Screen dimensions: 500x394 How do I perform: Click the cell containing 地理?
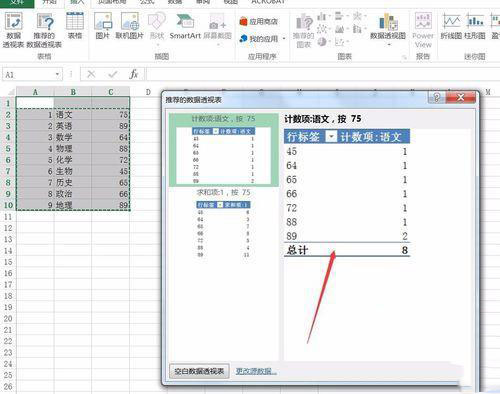tap(73, 205)
